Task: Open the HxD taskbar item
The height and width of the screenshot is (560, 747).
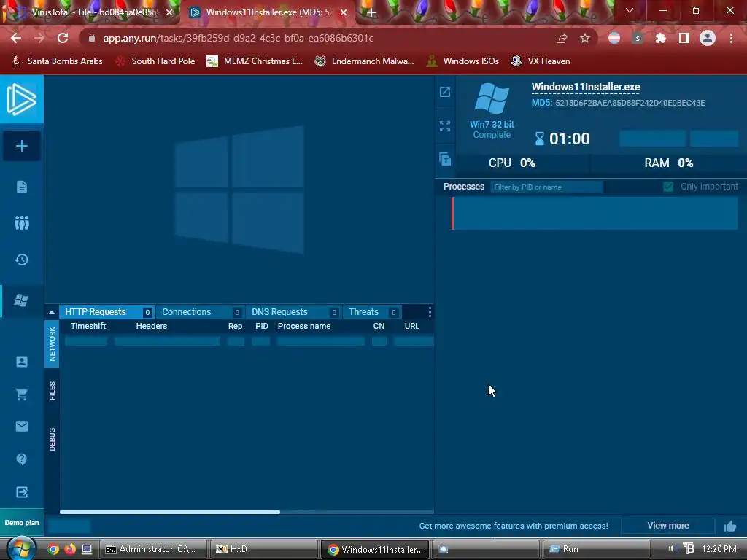Action: pyautogui.click(x=265, y=549)
